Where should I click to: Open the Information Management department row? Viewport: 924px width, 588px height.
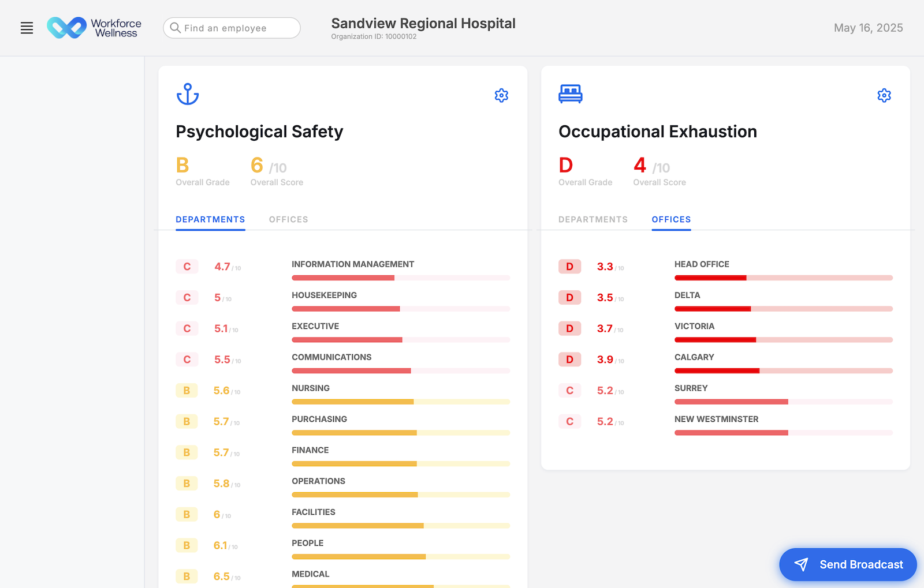pos(352,264)
